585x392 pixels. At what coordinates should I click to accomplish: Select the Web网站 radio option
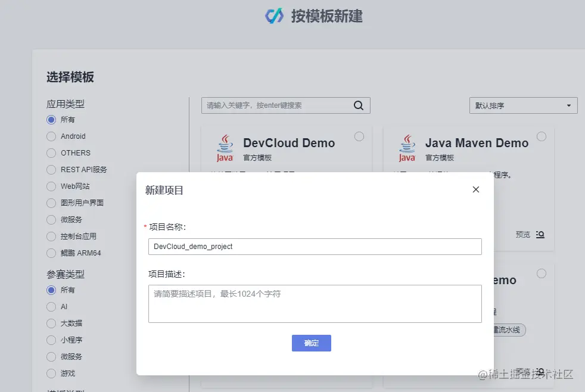coord(51,186)
